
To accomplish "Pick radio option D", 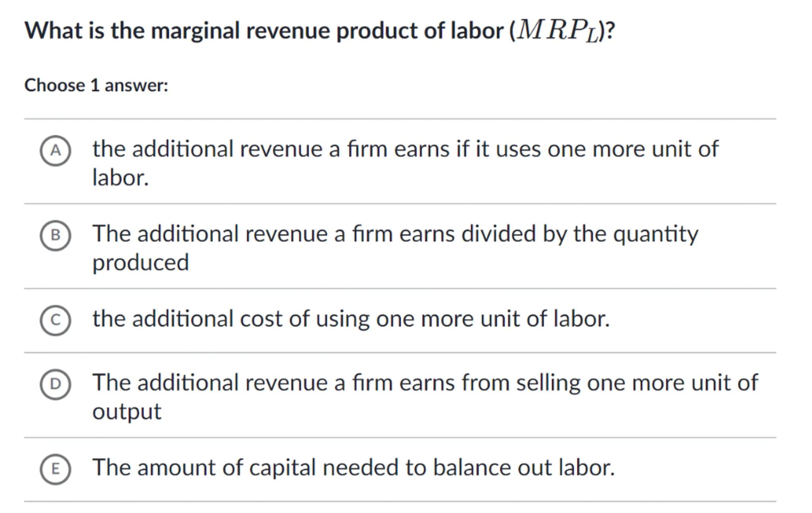I will (56, 384).
